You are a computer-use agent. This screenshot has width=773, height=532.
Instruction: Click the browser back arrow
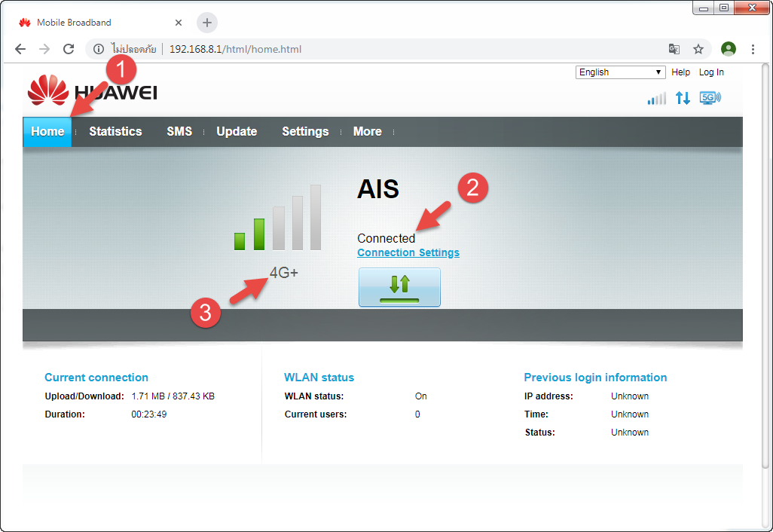coord(20,49)
